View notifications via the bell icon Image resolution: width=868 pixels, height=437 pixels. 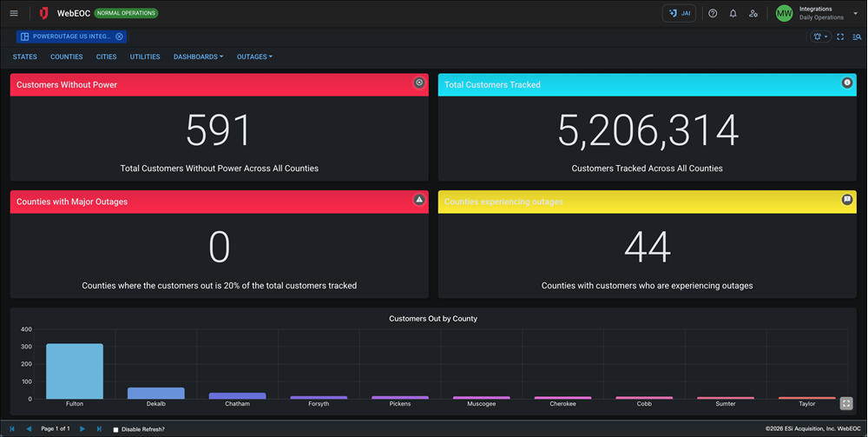733,13
